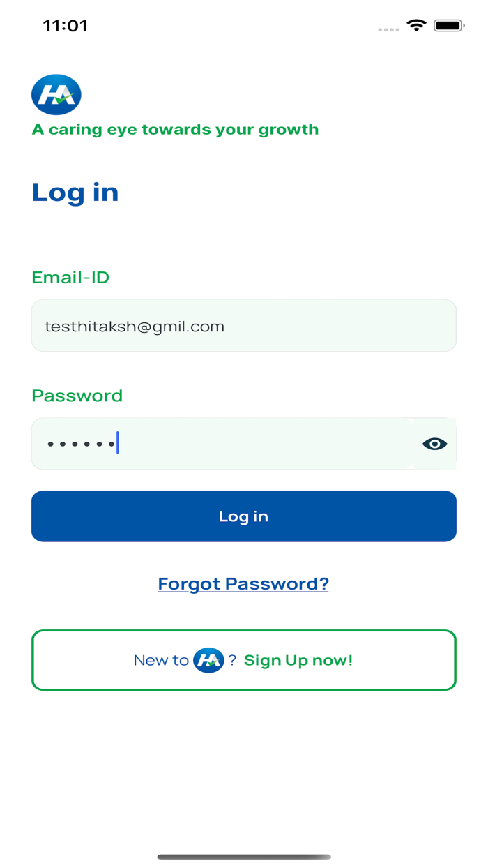Tap the Password field label
The height and width of the screenshot is (868, 488).
pos(77,396)
